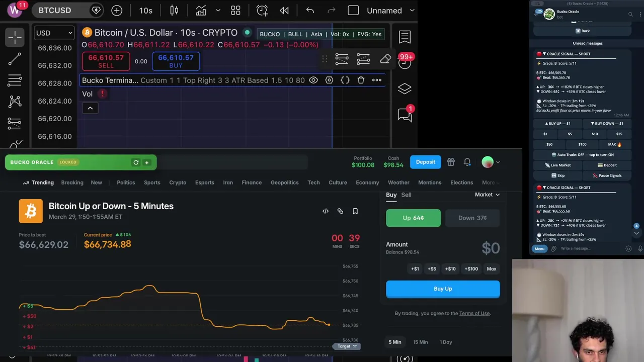Viewport: 644px width, 362px height.
Task: Click the refresh icon in the Bucko Oracle bar
Action: [136, 162]
